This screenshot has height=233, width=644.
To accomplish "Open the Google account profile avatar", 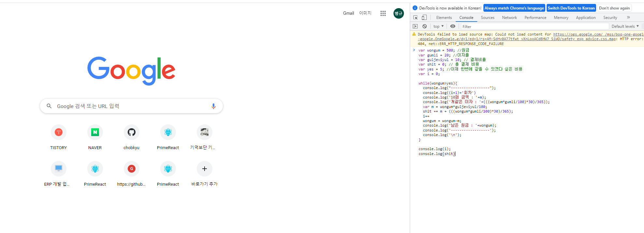I will click(398, 13).
